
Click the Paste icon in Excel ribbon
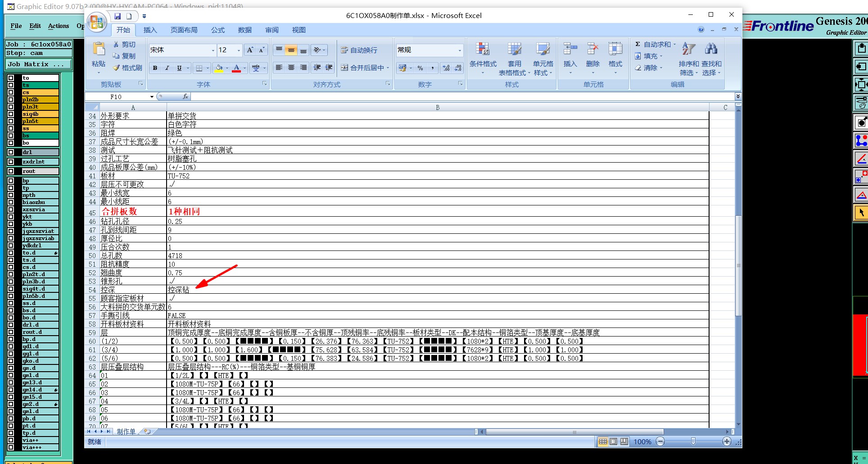point(99,49)
